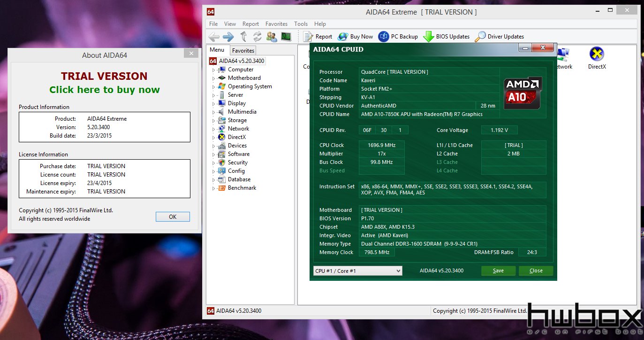Expand the Display tree node arrow
Image resolution: width=644 pixels, height=340 pixels.
214,104
